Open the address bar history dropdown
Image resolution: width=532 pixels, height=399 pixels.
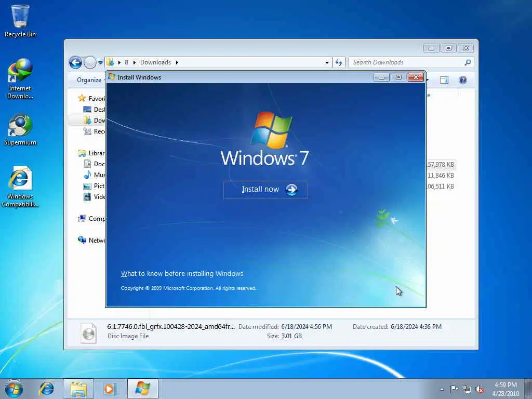327,62
